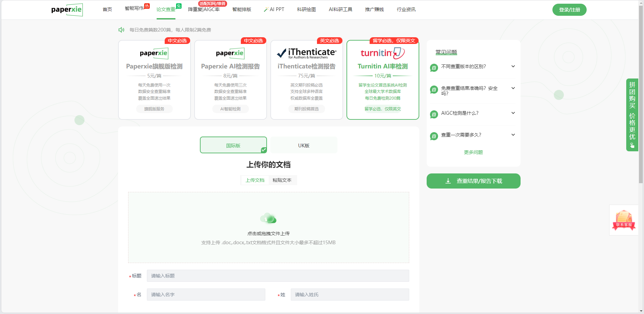Expand the 免费查重结果准确吗 question
The image size is (644, 314).
tap(513, 88)
